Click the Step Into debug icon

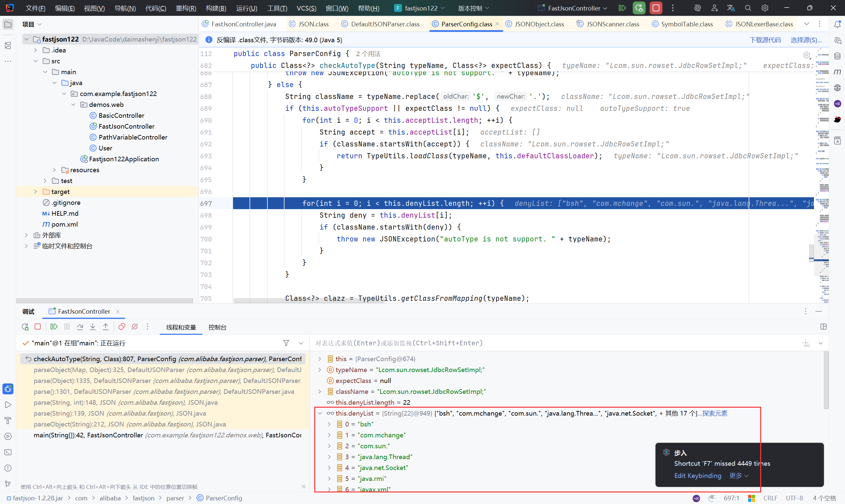point(93,327)
